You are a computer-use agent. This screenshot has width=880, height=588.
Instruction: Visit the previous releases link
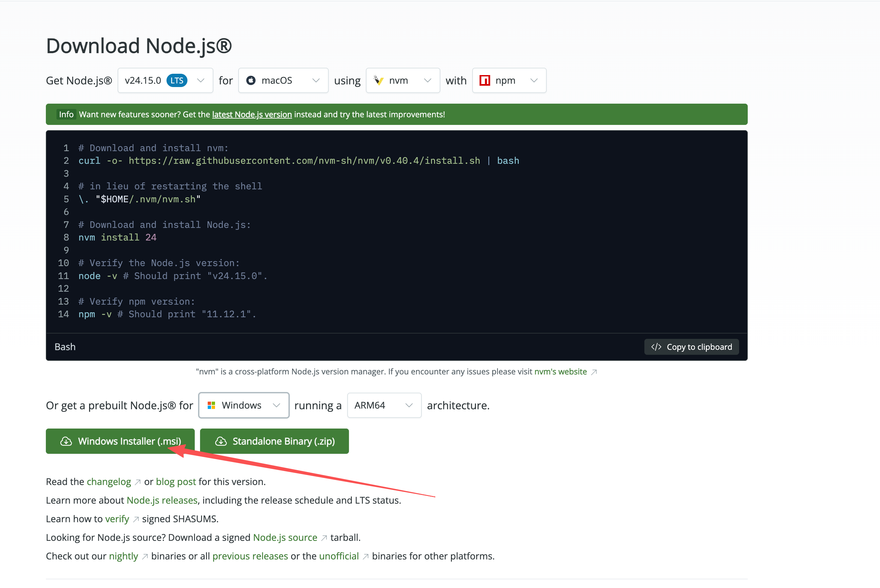pyautogui.click(x=250, y=556)
